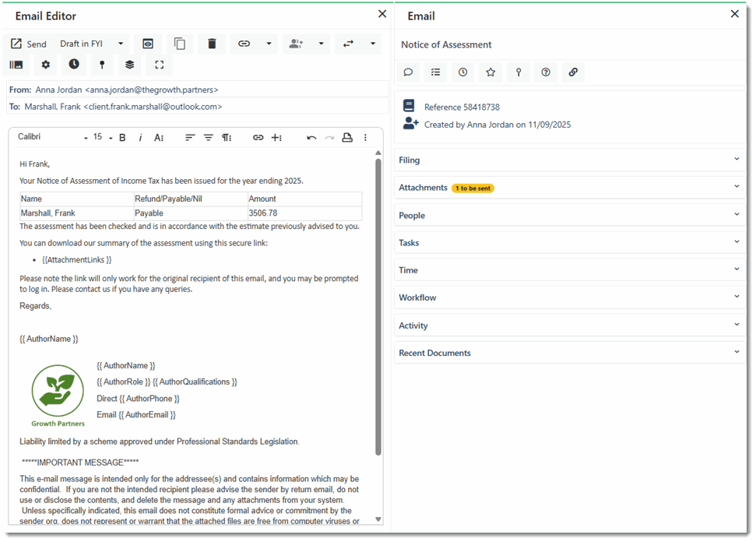The image size is (756, 542).
Task: Click the {{AttachmentLinks }} placeholder
Action: pos(76,260)
